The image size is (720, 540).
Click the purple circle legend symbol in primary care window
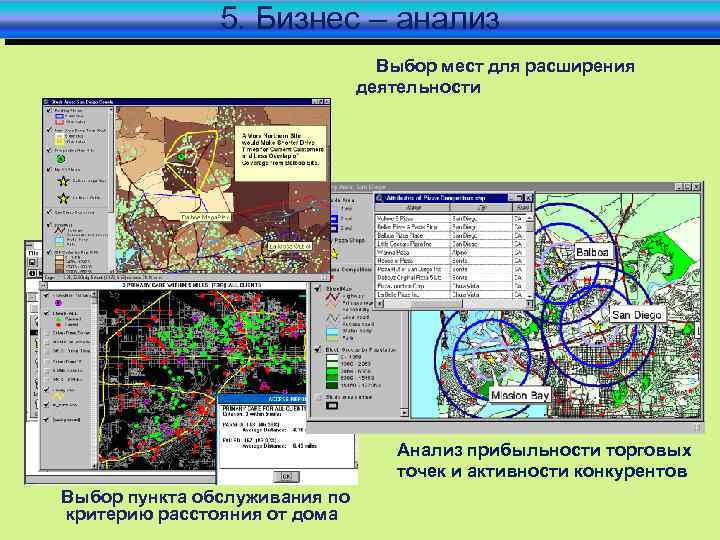pos(58,303)
